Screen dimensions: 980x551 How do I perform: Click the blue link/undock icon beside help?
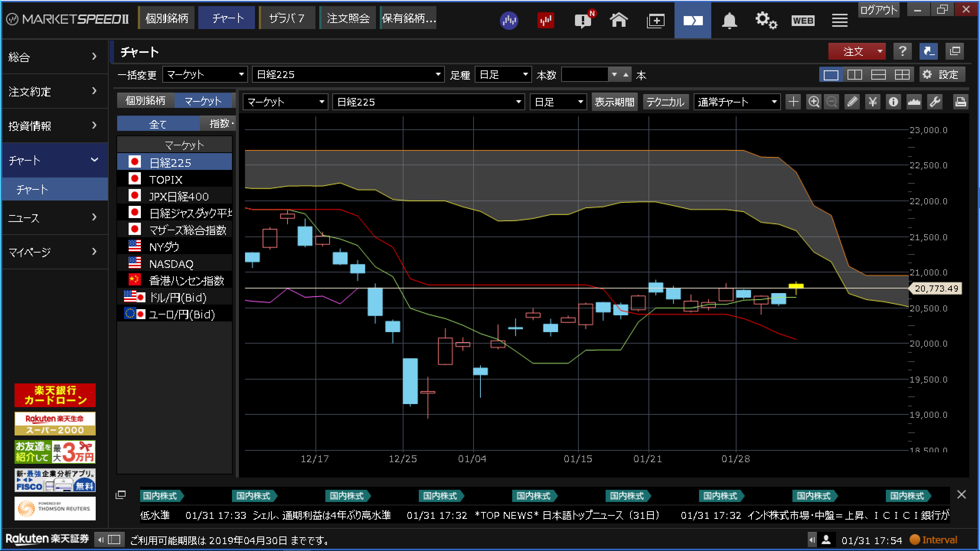pyautogui.click(x=928, y=51)
